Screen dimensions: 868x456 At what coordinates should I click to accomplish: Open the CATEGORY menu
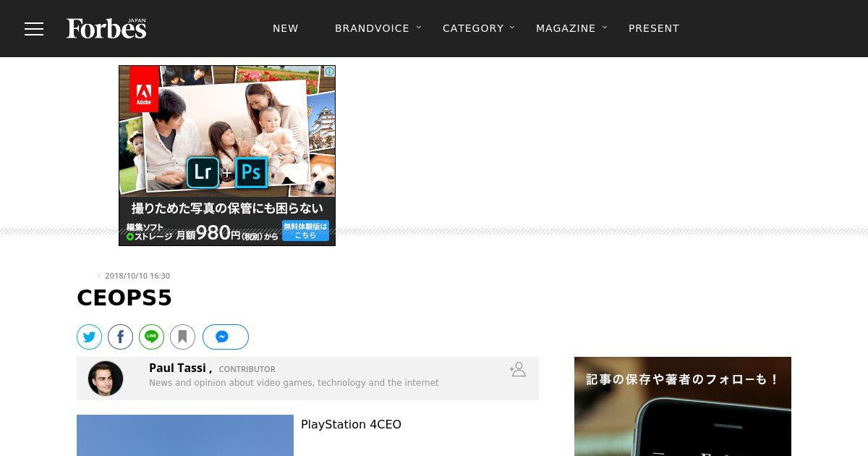(x=473, y=28)
